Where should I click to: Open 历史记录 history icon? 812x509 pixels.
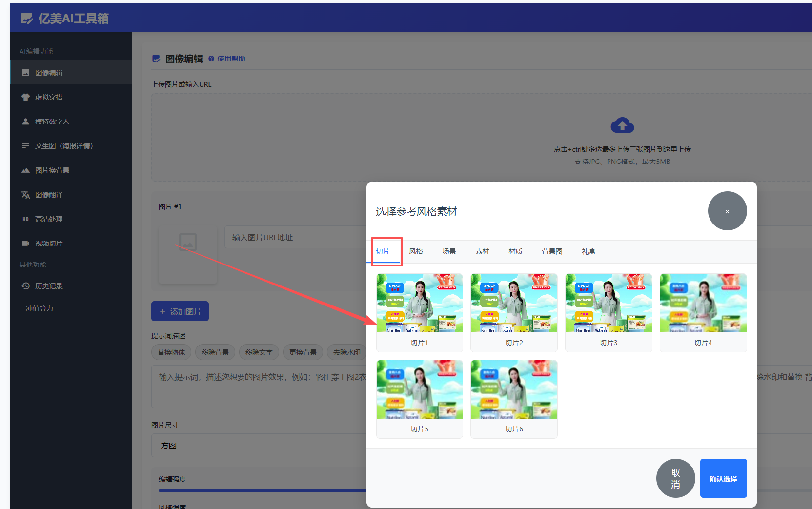pos(26,286)
